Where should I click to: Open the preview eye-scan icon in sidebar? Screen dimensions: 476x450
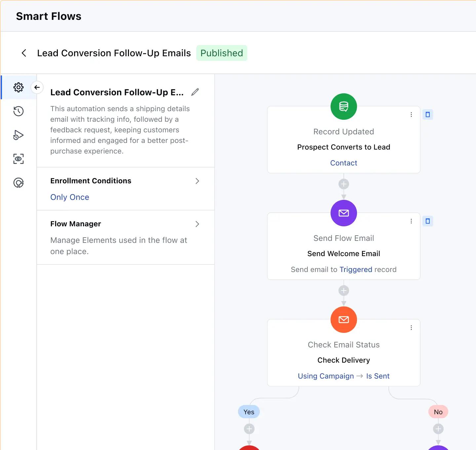(x=19, y=159)
